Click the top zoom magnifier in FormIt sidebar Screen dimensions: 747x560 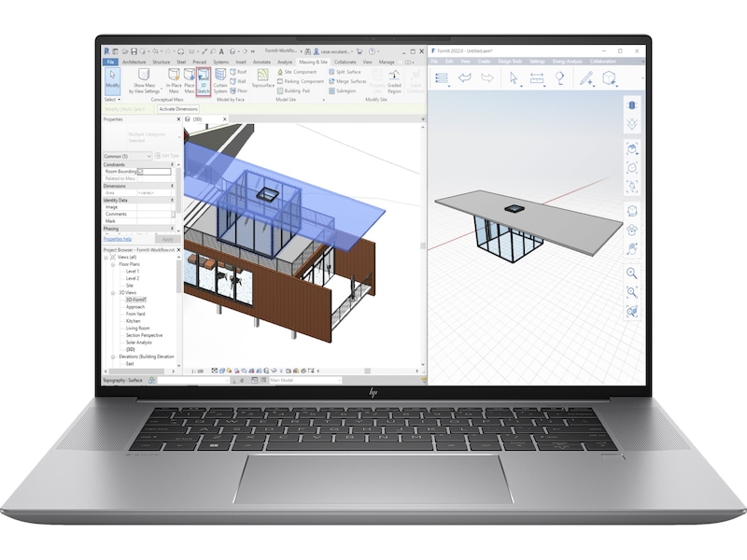[632, 273]
